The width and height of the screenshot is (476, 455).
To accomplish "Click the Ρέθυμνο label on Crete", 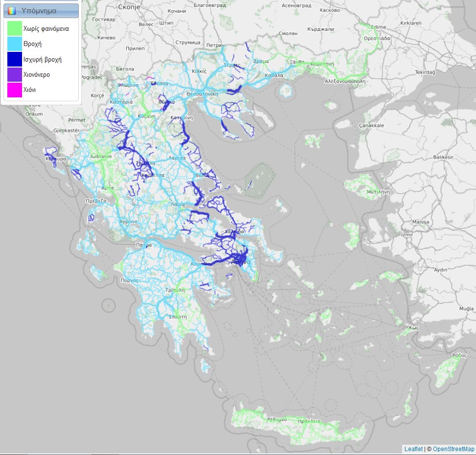I will tap(277, 420).
